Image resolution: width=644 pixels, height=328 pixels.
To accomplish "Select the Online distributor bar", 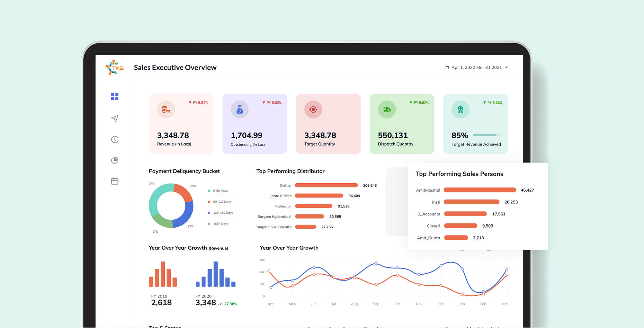I will point(326,185).
